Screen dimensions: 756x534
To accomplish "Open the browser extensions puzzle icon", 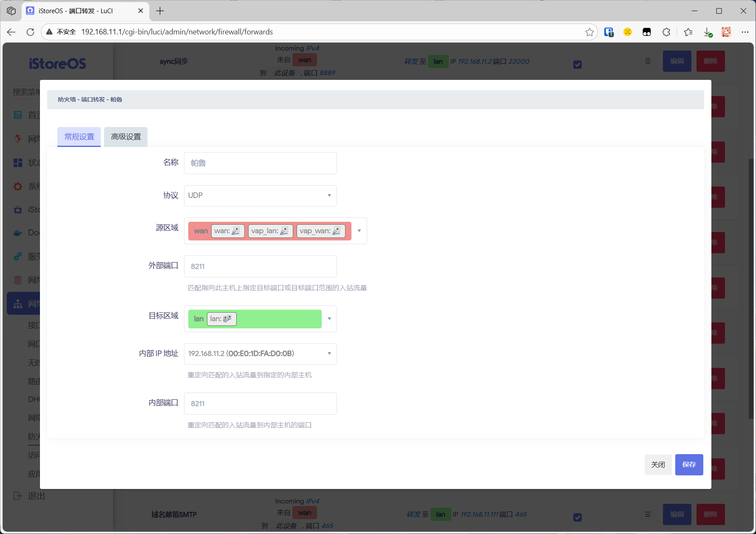I will pos(666,32).
